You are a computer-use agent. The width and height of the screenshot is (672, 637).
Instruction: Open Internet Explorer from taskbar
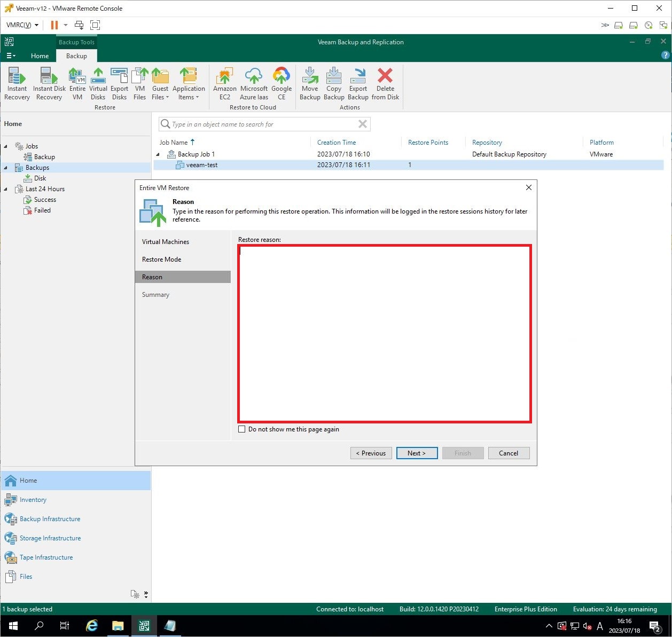[92, 626]
